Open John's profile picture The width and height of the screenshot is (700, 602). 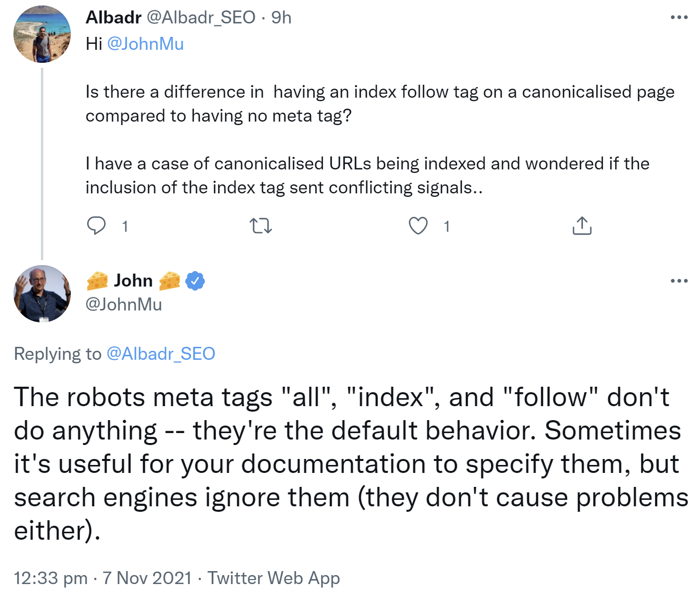point(42,294)
